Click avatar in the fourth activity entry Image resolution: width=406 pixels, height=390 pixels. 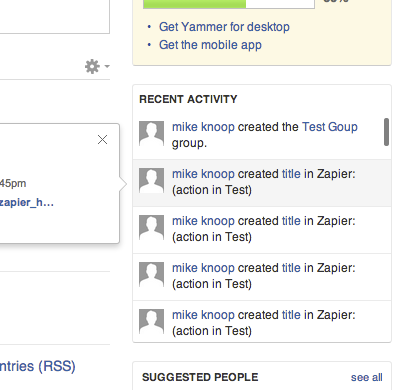151,275
